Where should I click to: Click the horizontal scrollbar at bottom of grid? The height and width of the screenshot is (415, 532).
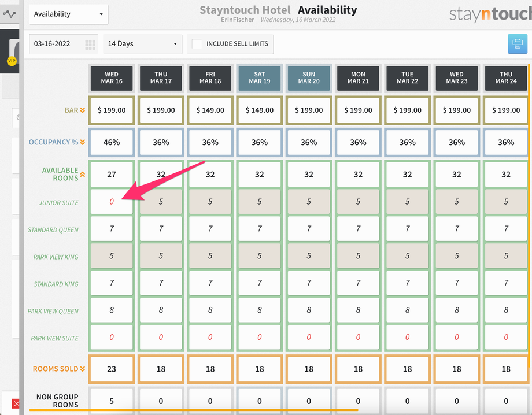pos(193,410)
